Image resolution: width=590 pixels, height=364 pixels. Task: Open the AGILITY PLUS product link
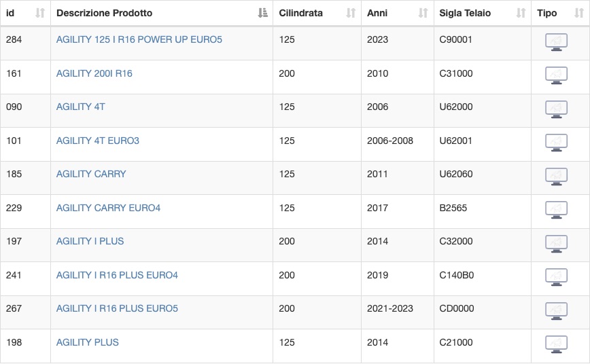(87, 342)
